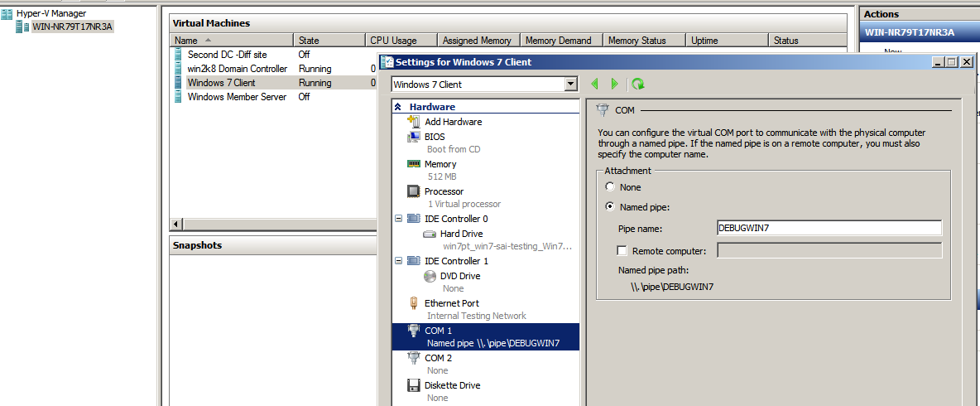The width and height of the screenshot is (980, 406).
Task: Open the Windows 7 Client VM dropdown
Action: [x=570, y=84]
